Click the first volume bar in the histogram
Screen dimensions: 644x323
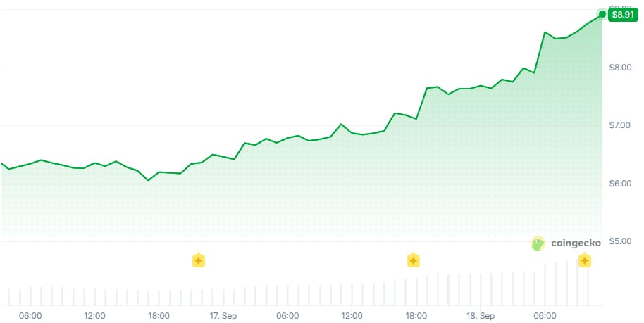point(8,297)
